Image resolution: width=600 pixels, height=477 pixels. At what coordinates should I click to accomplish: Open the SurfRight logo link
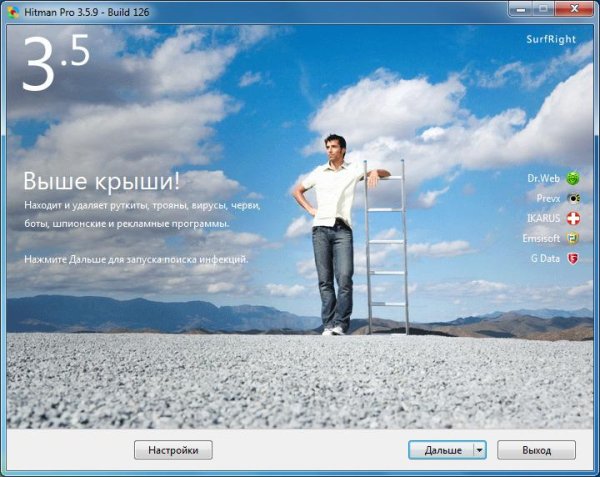click(x=551, y=39)
